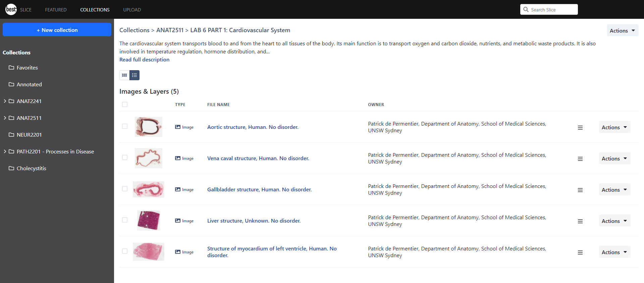Screen dimensions: 644x283
Task: Open the UPLOAD nav item
Action: 132,10
